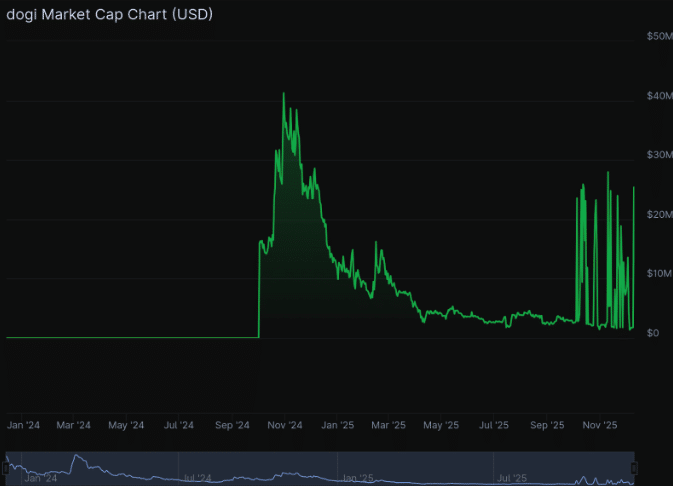Viewport: 673px width, 486px height.
Task: Click Jul '25 label inside the navigator
Action: click(511, 478)
